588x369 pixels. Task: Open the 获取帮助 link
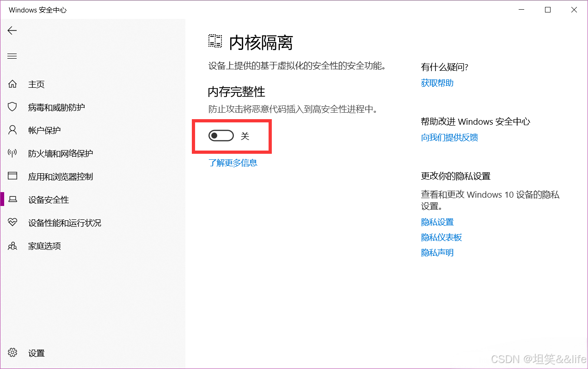point(437,83)
